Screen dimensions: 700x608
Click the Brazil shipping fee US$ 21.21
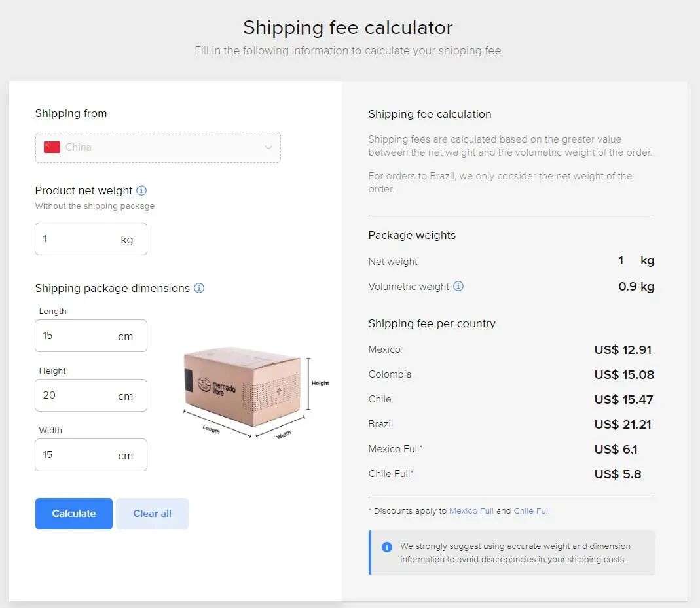(x=622, y=425)
